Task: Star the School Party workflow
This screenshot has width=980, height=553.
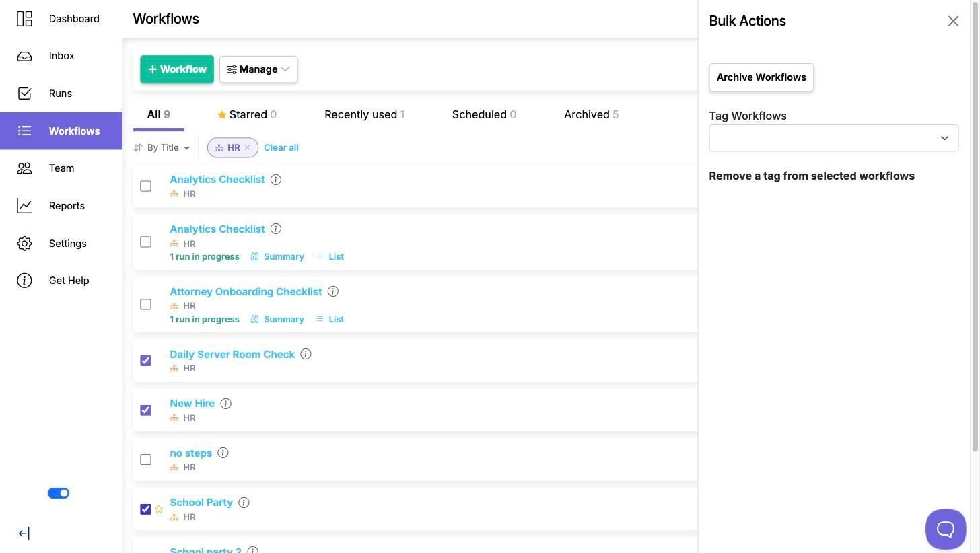Action: [x=159, y=509]
